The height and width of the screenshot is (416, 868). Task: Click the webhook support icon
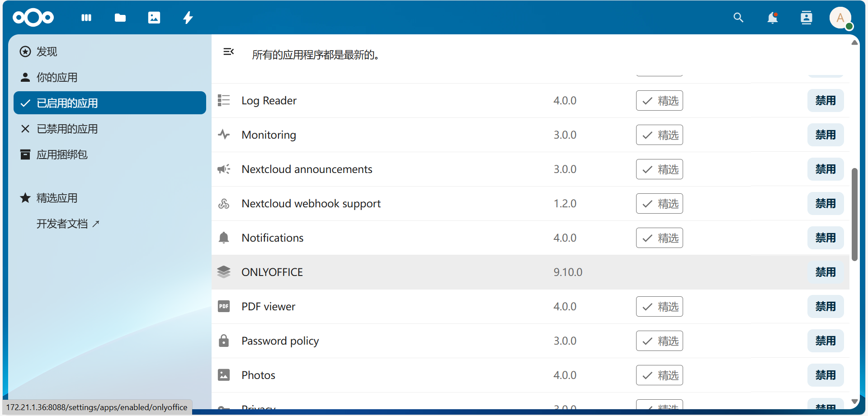coord(224,203)
